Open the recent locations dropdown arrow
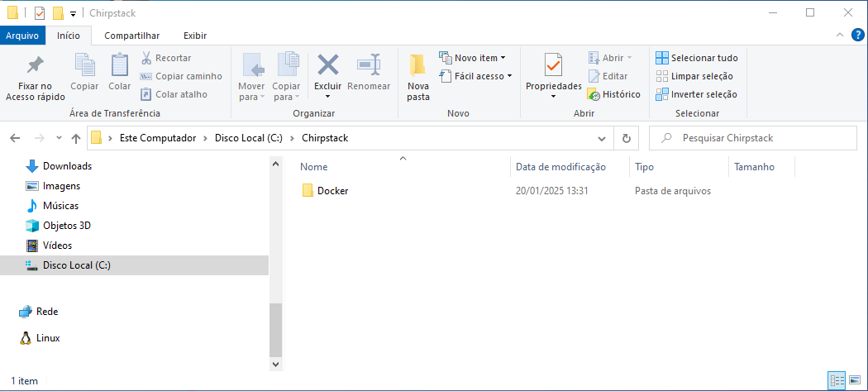Viewport: 868px width, 391px height. 60,138
